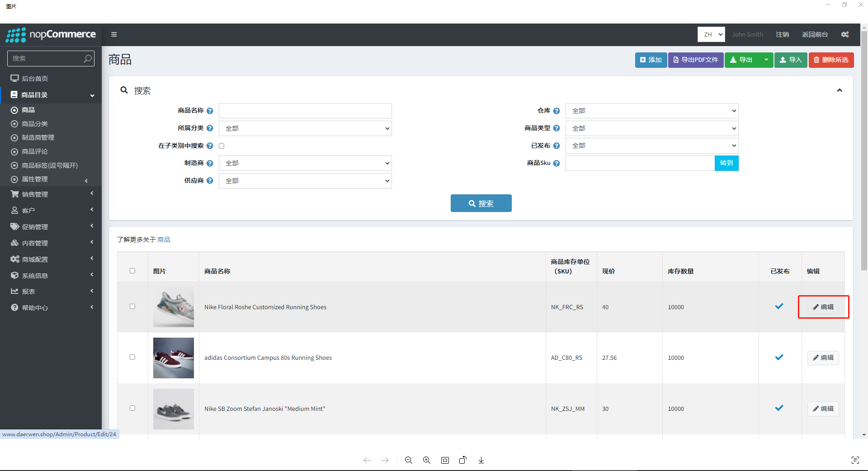Open 所属分类 dropdown
Viewport: 868px width, 471px height.
point(305,128)
